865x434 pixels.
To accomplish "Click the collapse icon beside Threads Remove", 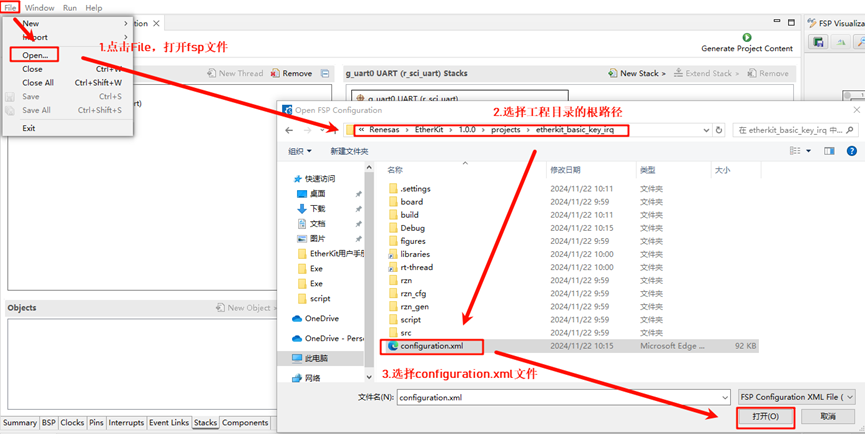I will tap(325, 73).
